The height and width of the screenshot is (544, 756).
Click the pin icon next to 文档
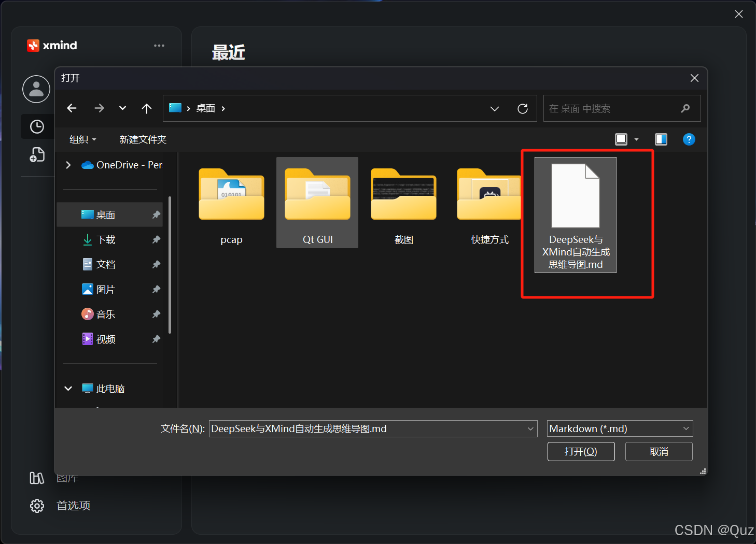(156, 264)
